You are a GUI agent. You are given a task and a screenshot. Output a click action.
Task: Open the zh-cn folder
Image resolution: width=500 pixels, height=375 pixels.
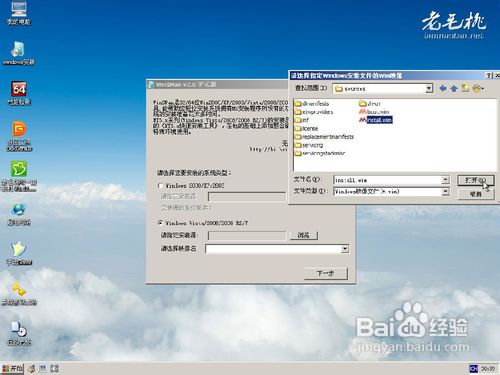pyautogui.click(x=370, y=104)
